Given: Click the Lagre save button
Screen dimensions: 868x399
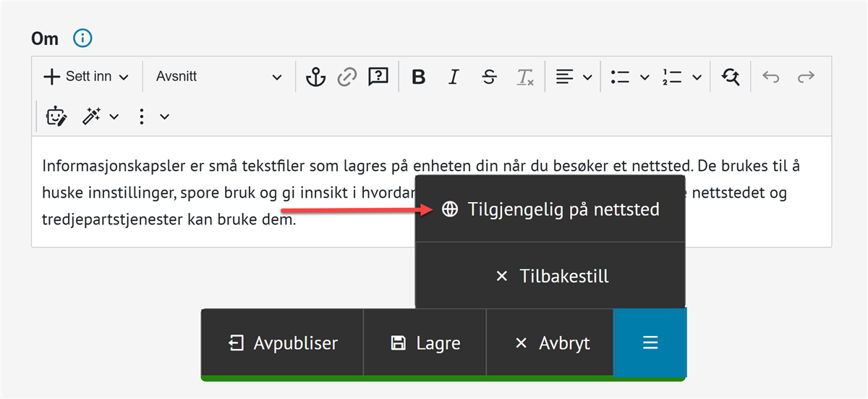Looking at the screenshot, I should [x=425, y=343].
